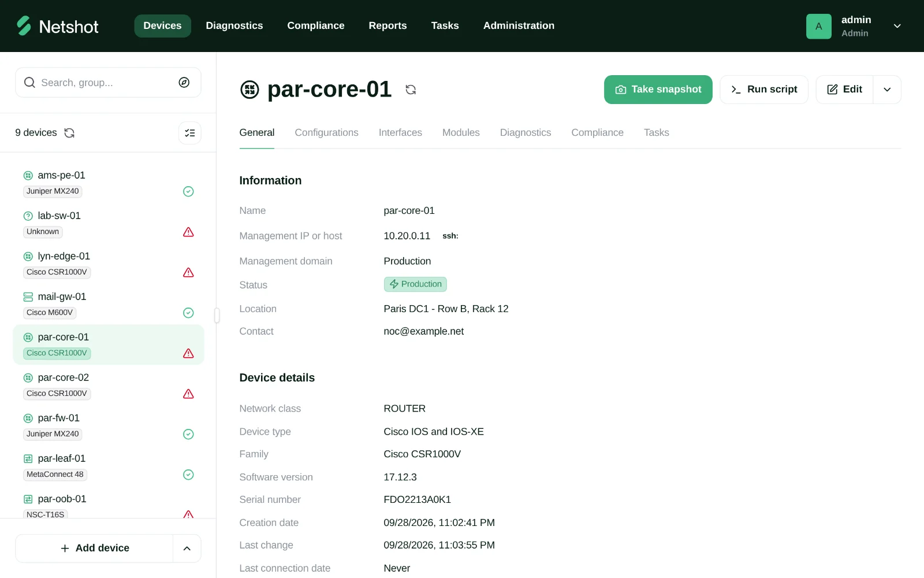
Task: Expand Add device options chevron
Action: coord(187,549)
